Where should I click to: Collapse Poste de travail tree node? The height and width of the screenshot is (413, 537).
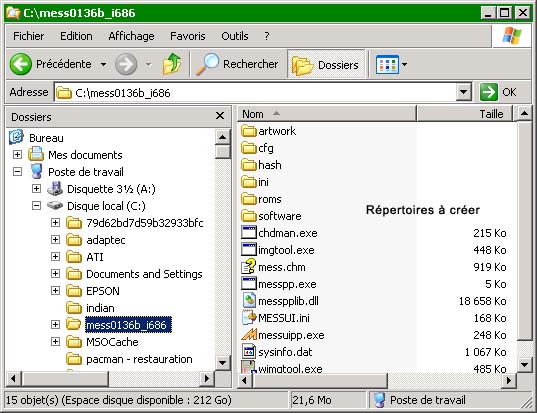pyautogui.click(x=17, y=172)
